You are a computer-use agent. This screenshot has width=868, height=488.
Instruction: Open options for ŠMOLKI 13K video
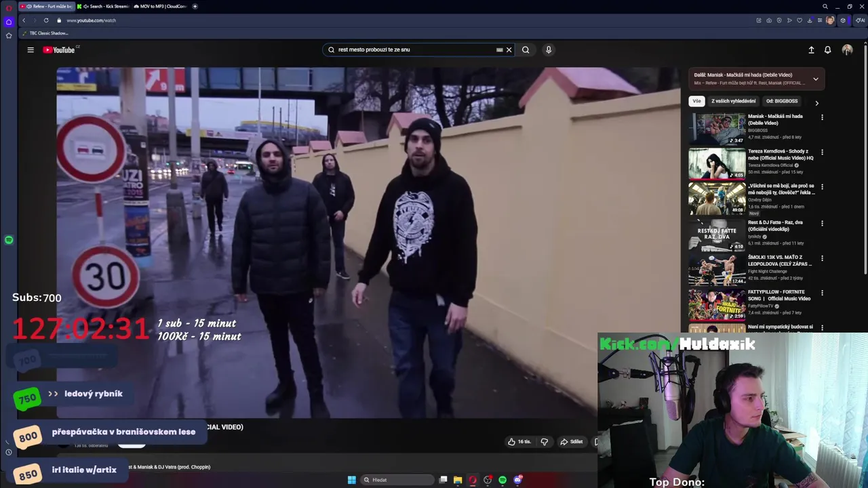pos(822,258)
